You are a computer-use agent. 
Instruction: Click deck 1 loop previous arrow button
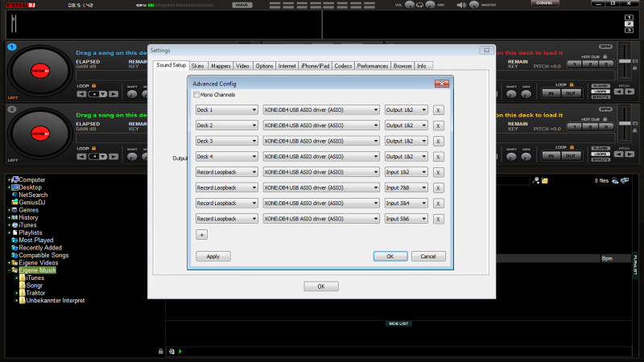(x=81, y=94)
